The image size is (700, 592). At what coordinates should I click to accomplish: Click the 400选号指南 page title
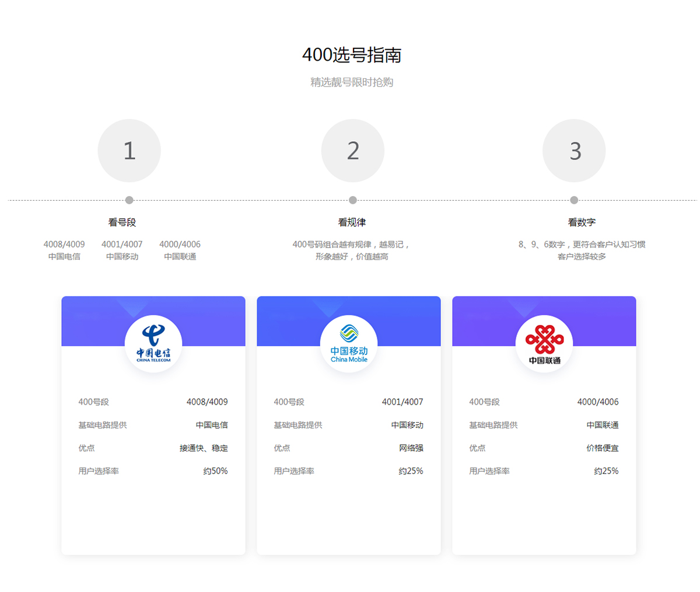(x=352, y=55)
